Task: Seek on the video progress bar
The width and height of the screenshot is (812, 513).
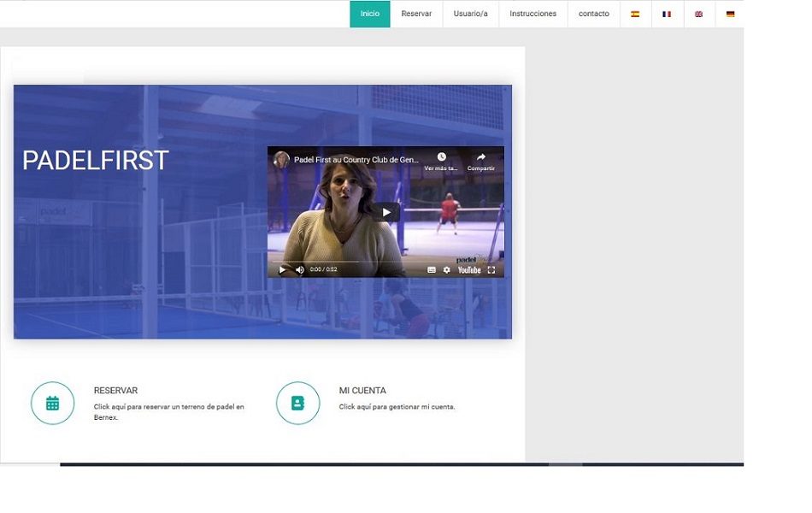Action: pyautogui.click(x=385, y=262)
